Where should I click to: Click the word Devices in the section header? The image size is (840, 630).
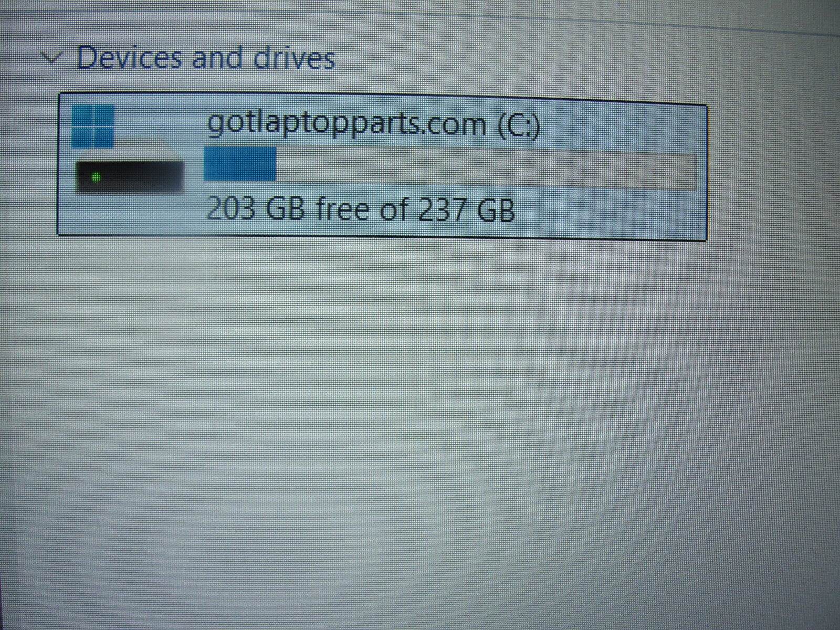click(x=130, y=57)
